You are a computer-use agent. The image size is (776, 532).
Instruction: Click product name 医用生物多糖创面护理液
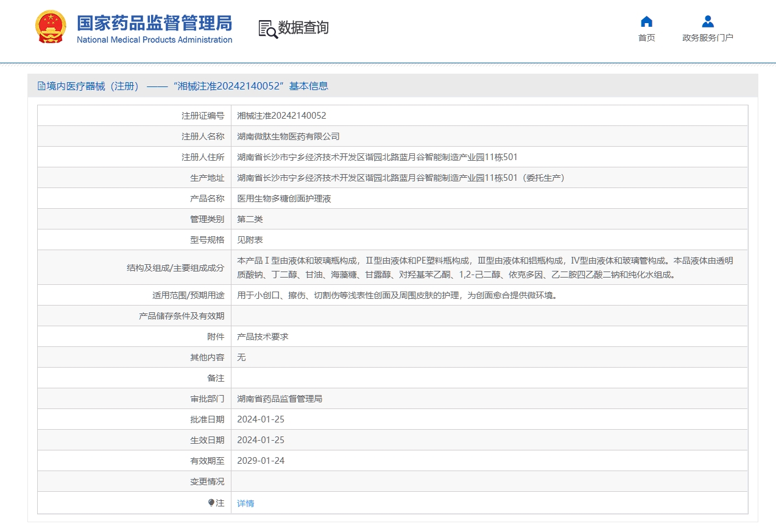coord(284,198)
